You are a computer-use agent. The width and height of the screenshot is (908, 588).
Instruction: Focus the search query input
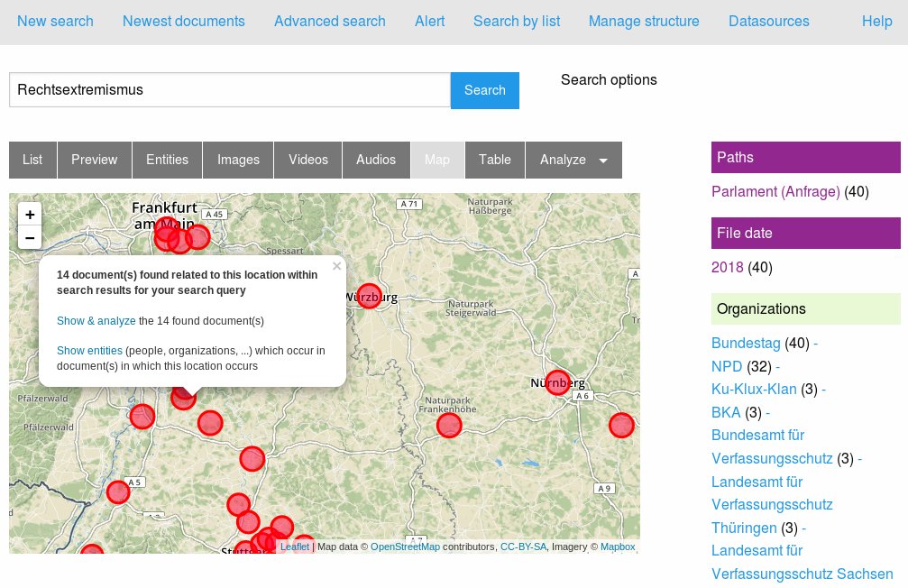[230, 90]
